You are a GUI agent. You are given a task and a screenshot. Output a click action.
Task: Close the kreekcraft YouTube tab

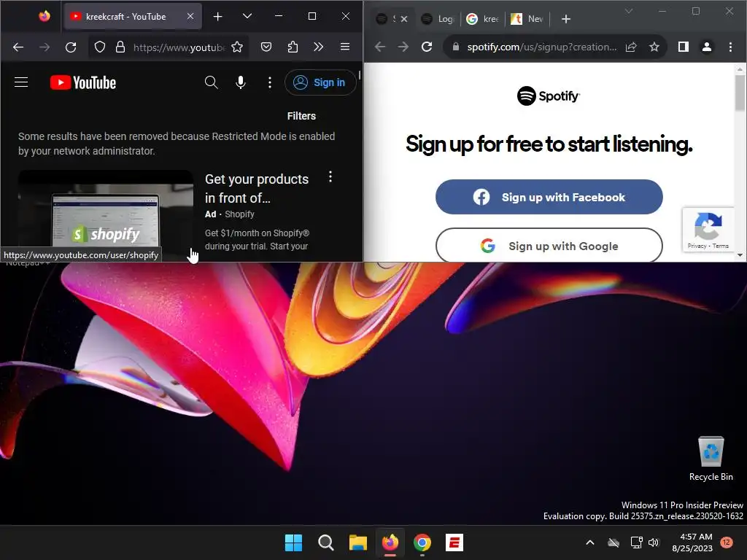(190, 16)
